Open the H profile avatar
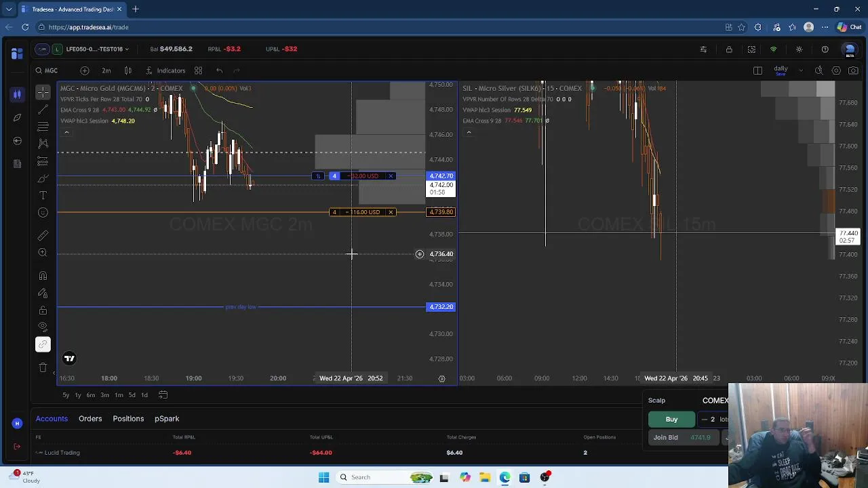 (17, 424)
